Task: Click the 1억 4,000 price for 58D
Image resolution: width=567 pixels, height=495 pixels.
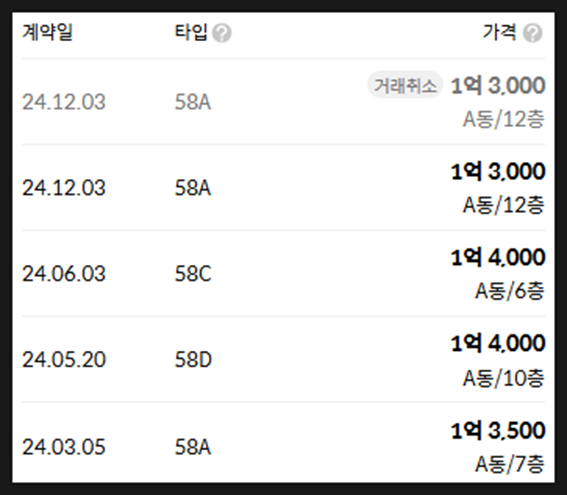Action: pyautogui.click(x=498, y=343)
